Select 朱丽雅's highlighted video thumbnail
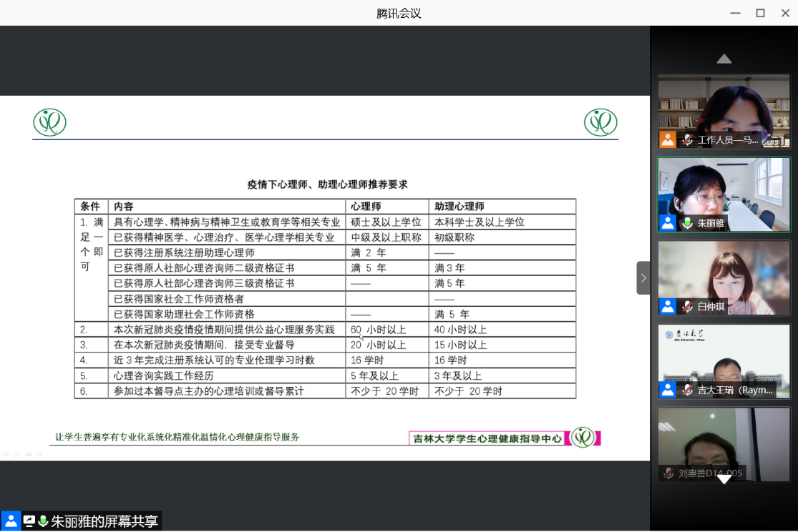 (x=724, y=194)
